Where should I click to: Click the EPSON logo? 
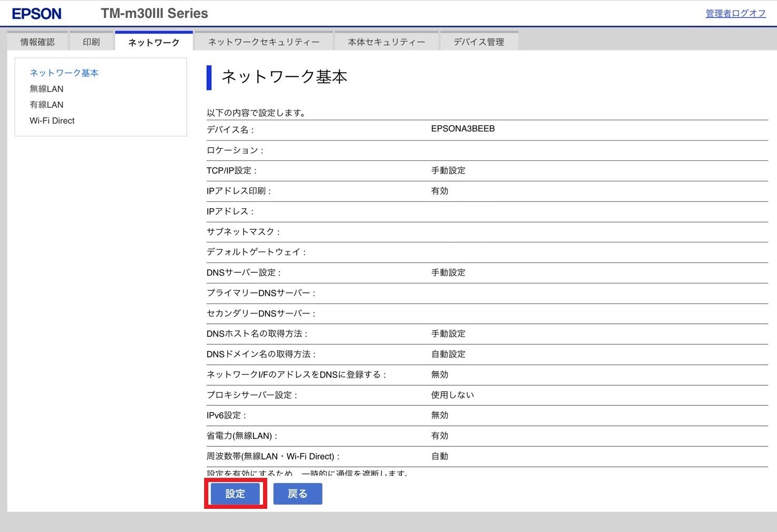pos(36,14)
